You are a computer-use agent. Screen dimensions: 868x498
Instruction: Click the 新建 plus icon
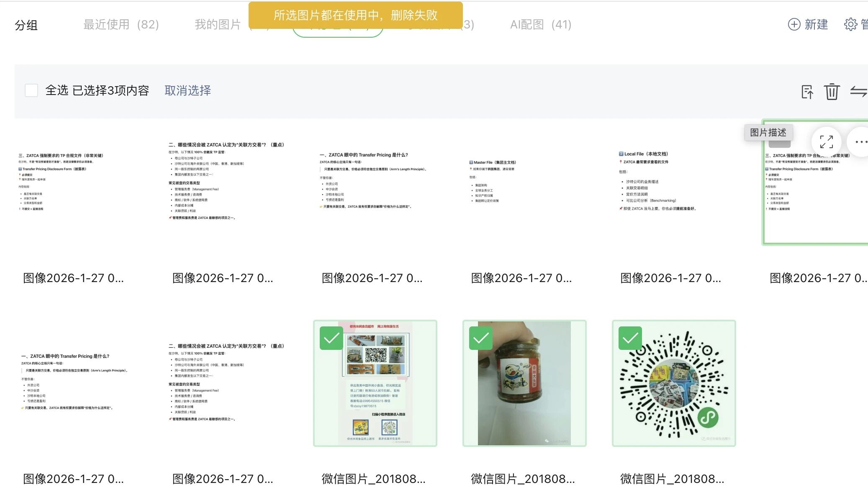click(794, 24)
